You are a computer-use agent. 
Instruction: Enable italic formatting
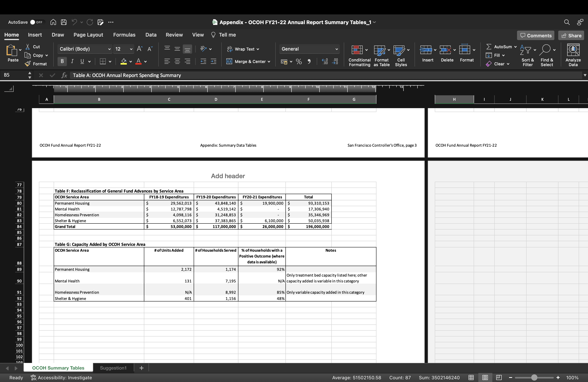[72, 61]
